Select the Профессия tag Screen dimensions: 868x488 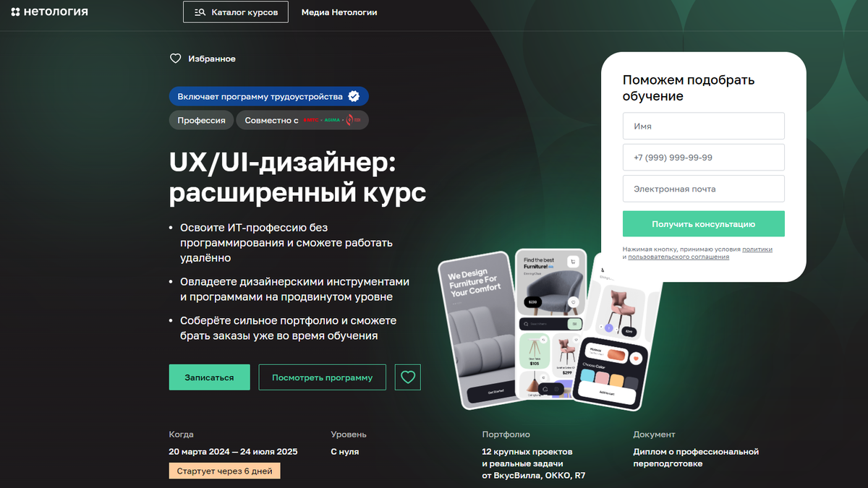pyautogui.click(x=201, y=121)
